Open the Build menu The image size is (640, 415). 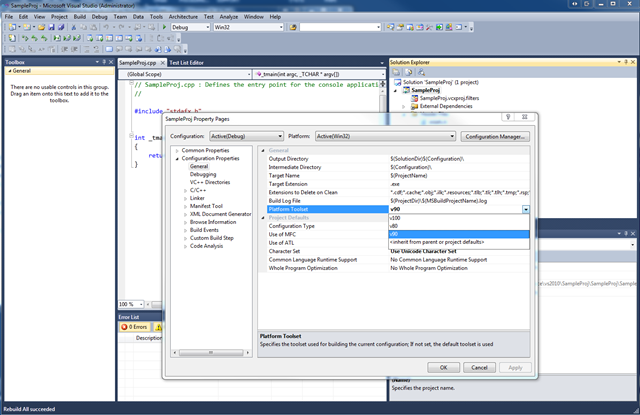80,17
